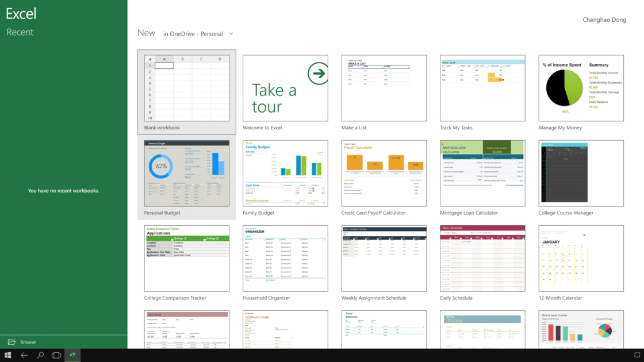Open the Mortgage Loan Calculator template
The width and height of the screenshot is (644, 362).
click(x=482, y=174)
